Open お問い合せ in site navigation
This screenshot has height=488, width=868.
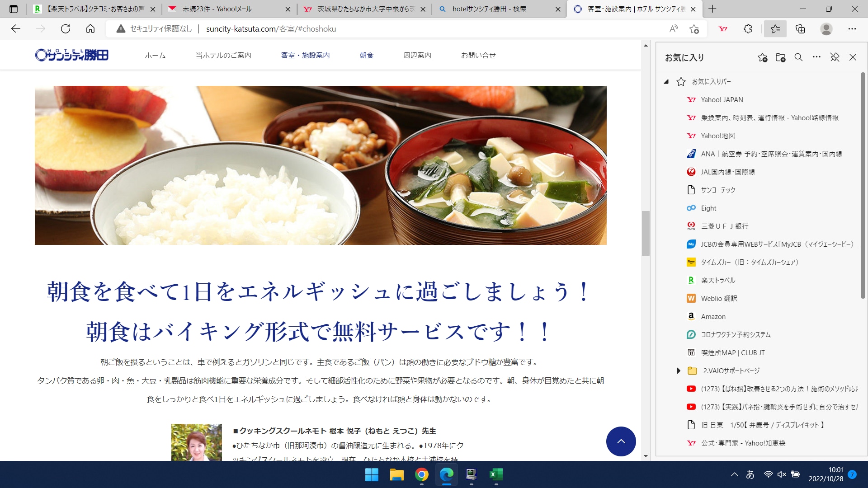tap(478, 55)
